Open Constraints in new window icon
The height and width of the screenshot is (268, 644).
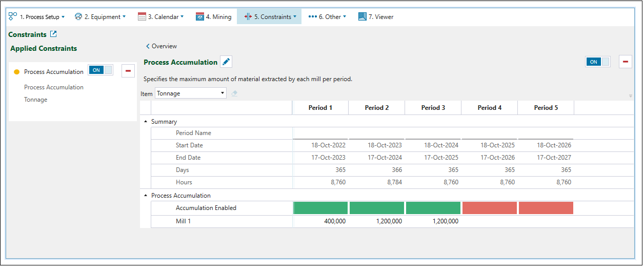tap(53, 34)
